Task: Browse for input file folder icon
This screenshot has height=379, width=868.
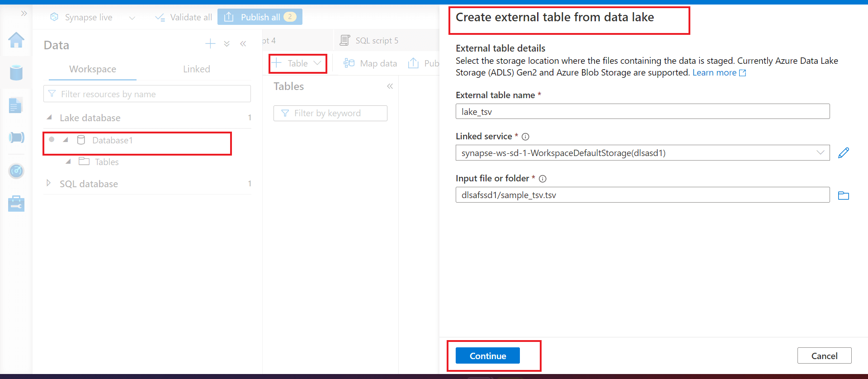Action: coord(843,195)
